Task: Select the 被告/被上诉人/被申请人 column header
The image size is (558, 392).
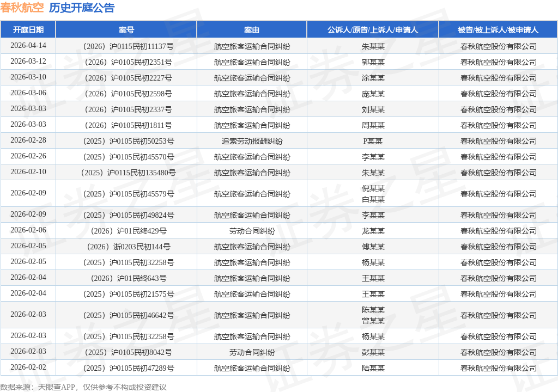Action: pyautogui.click(x=498, y=30)
